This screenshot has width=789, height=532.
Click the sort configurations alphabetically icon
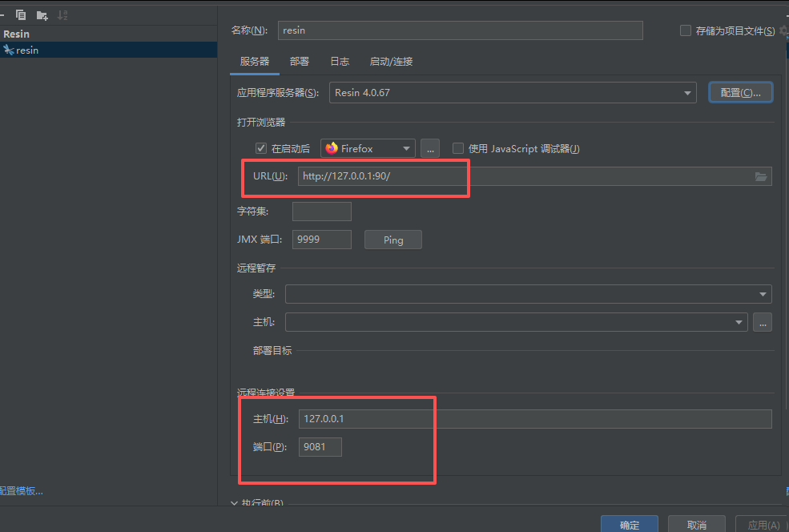[62, 14]
